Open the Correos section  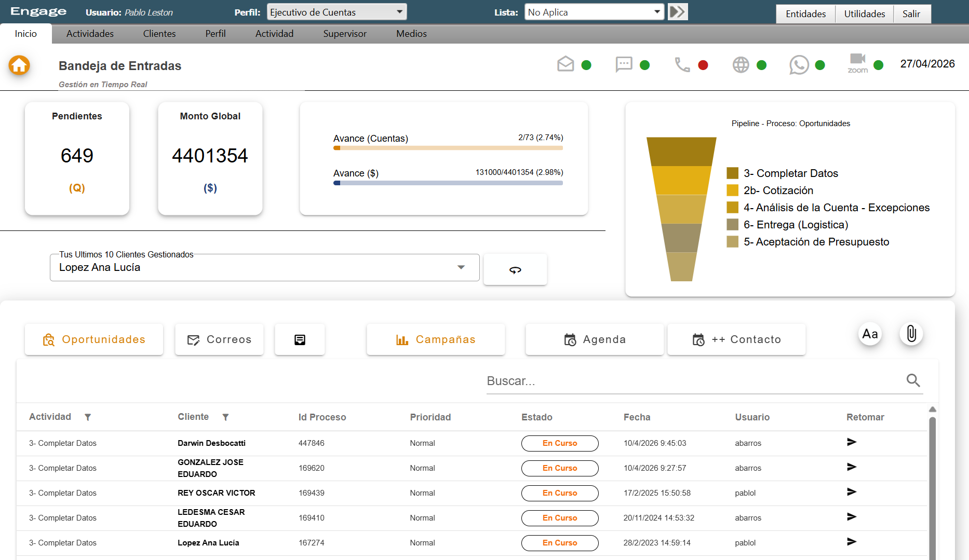point(219,339)
